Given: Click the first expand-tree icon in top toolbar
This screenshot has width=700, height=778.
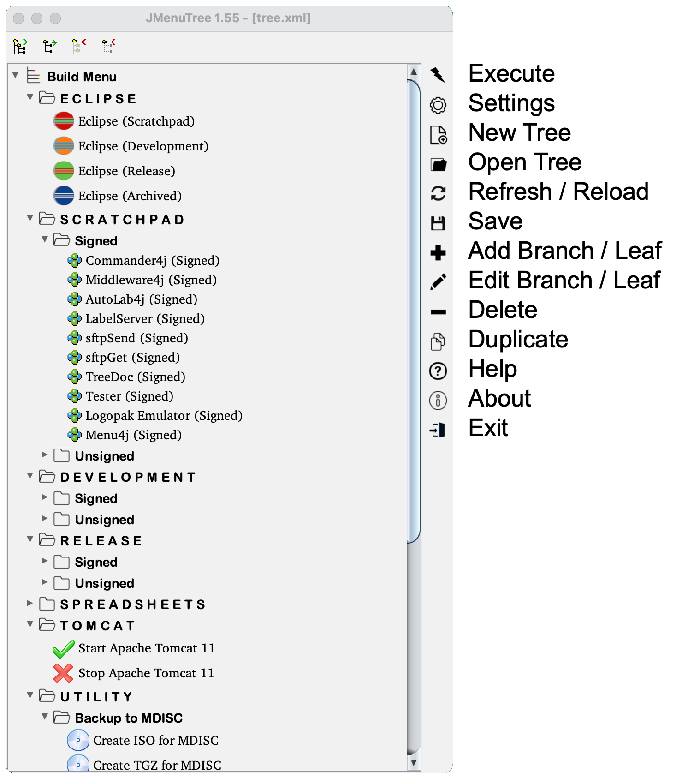Looking at the screenshot, I should (x=20, y=46).
